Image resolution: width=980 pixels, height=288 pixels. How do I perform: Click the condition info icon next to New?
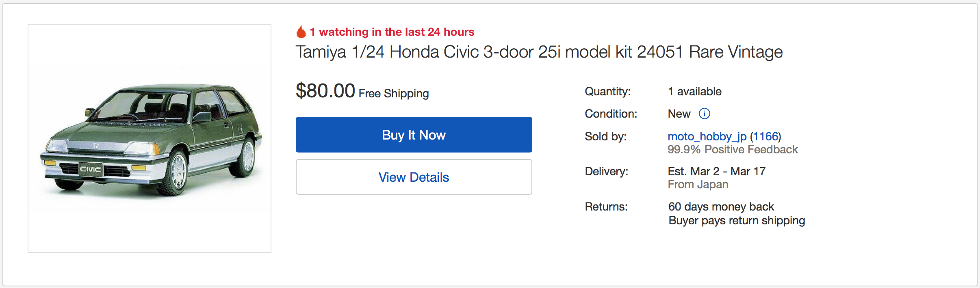click(704, 114)
